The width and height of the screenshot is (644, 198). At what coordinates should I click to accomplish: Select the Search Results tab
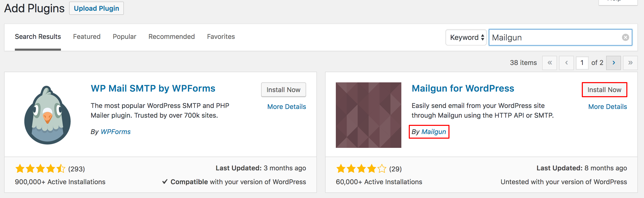pyautogui.click(x=38, y=37)
